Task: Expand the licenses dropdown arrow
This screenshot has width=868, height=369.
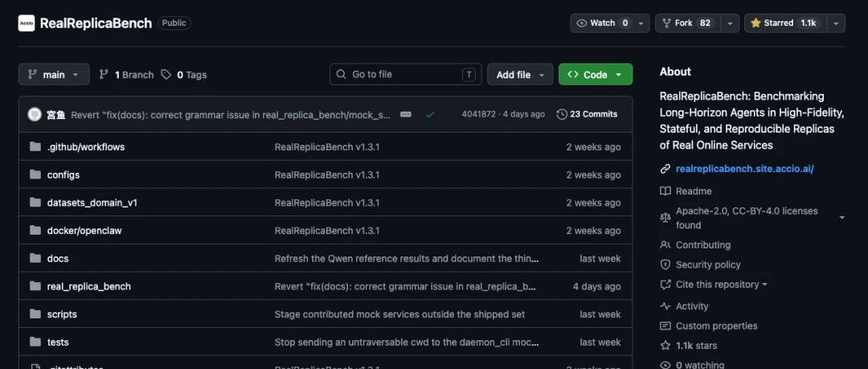Action: (842, 218)
